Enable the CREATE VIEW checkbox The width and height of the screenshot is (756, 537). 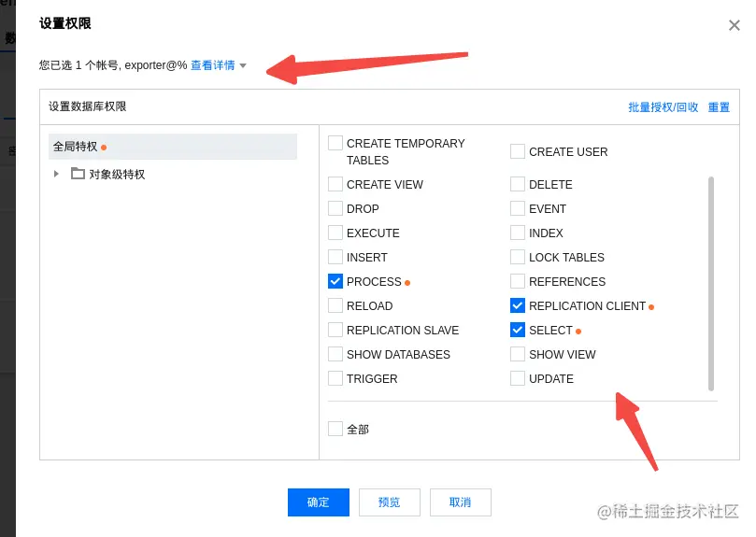coord(335,184)
